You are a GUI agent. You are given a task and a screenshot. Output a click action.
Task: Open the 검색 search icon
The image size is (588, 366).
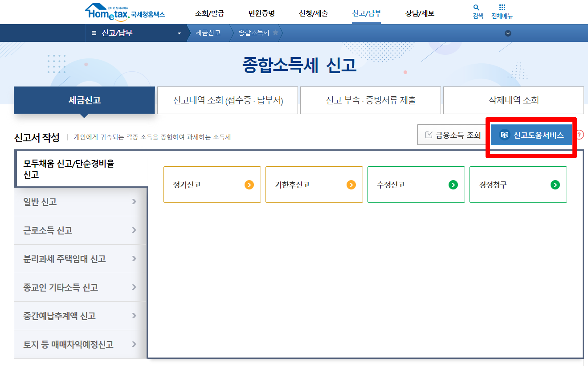[x=477, y=8]
